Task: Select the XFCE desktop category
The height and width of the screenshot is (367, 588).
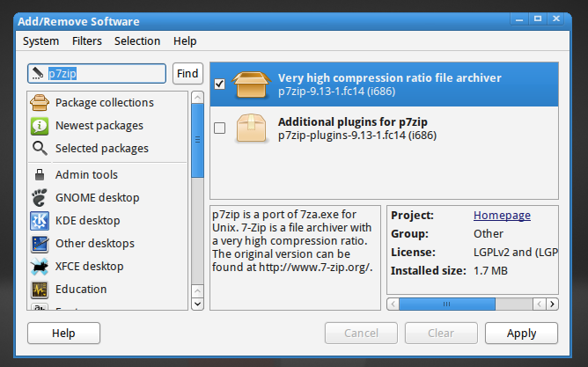Action: point(107,267)
